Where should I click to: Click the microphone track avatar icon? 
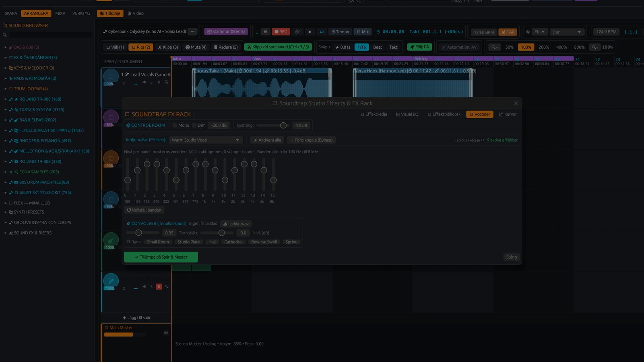click(x=111, y=281)
